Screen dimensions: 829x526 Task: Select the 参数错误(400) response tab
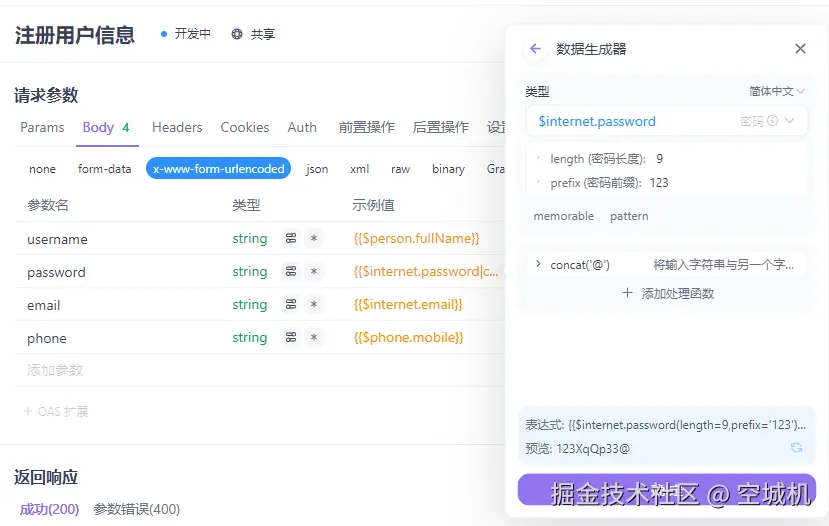click(x=136, y=509)
